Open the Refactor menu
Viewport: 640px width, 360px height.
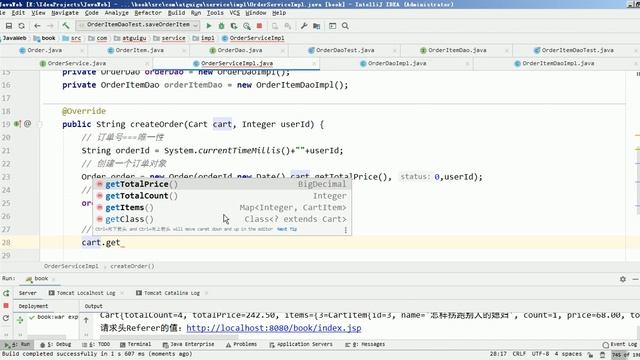pos(148,13)
